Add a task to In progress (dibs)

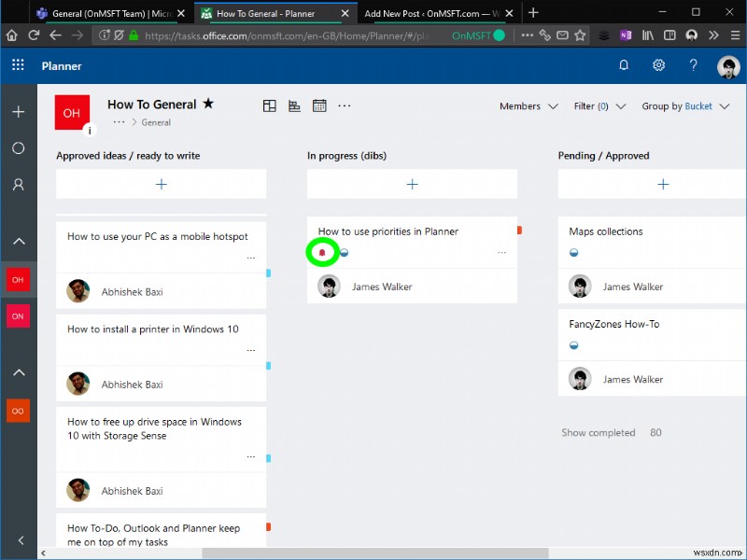coord(412,184)
